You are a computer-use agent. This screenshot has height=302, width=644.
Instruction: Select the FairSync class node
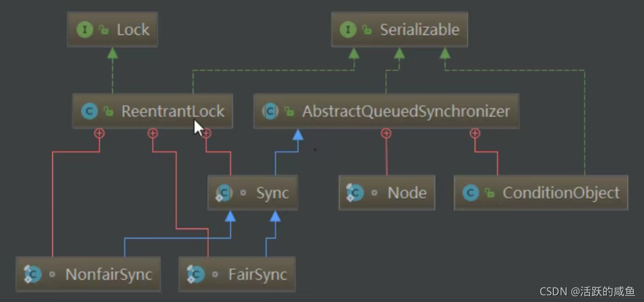(237, 274)
